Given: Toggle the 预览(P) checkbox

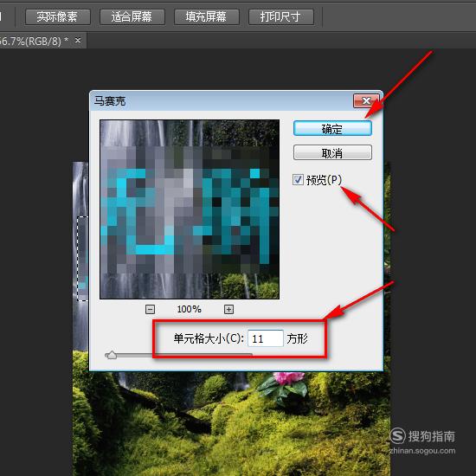Looking at the screenshot, I should tap(298, 180).
